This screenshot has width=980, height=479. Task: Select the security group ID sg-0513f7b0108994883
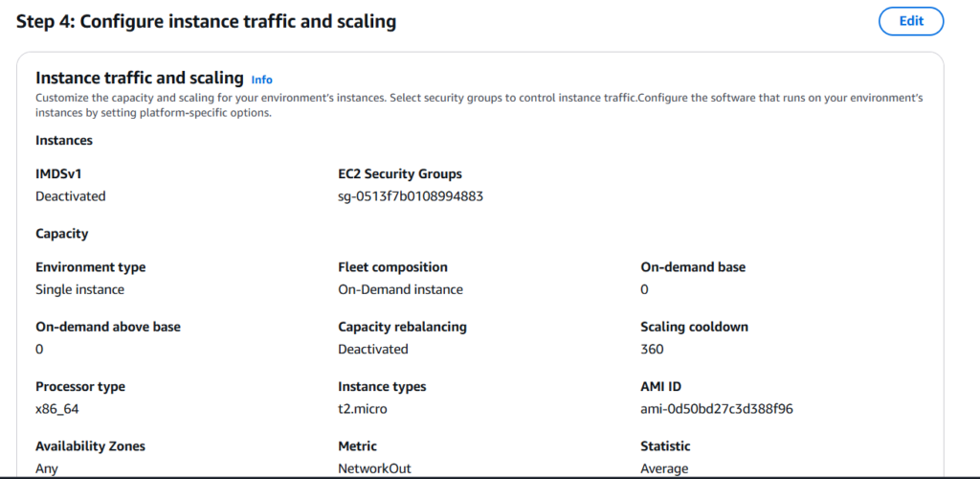tap(406, 196)
